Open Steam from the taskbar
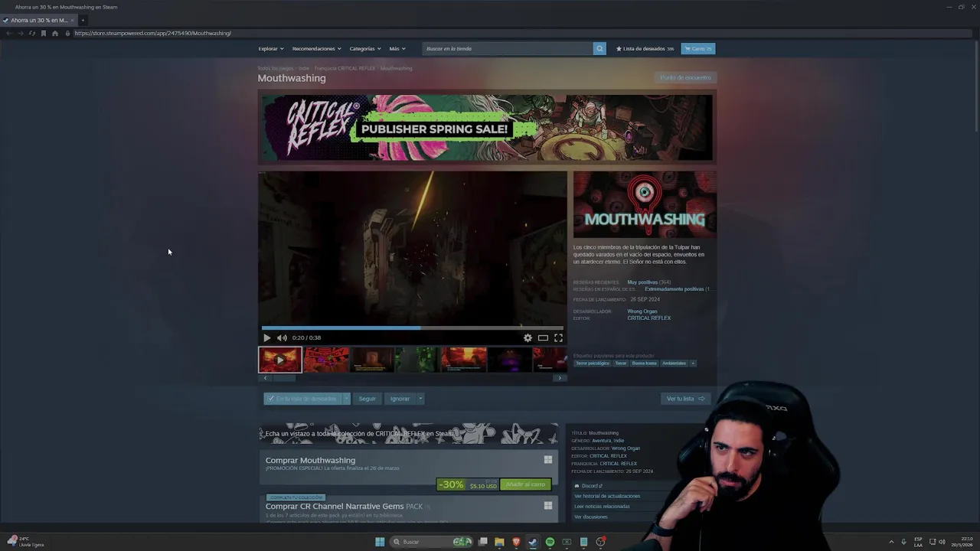 point(533,542)
